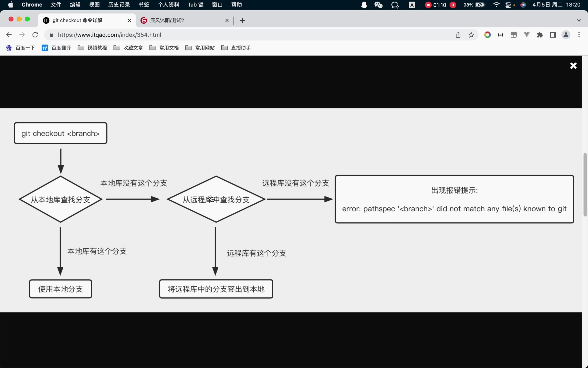Open the 窗口 menu
588x368 pixels.
click(x=217, y=5)
